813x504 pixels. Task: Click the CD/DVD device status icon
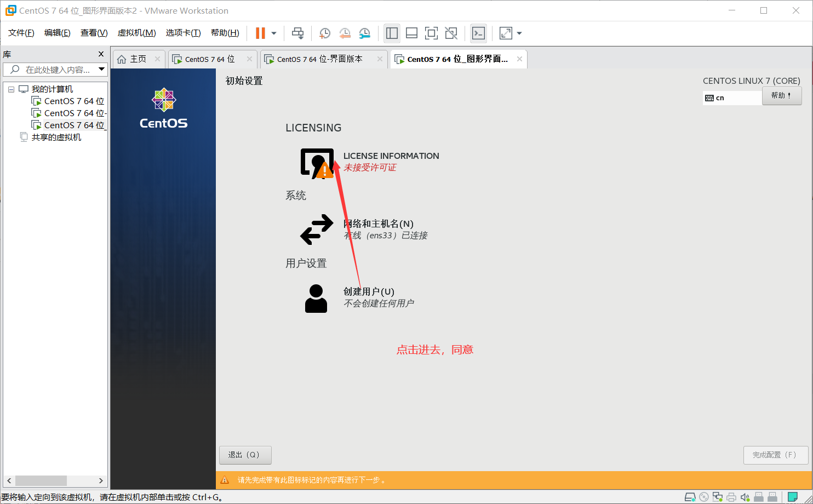pos(704,497)
